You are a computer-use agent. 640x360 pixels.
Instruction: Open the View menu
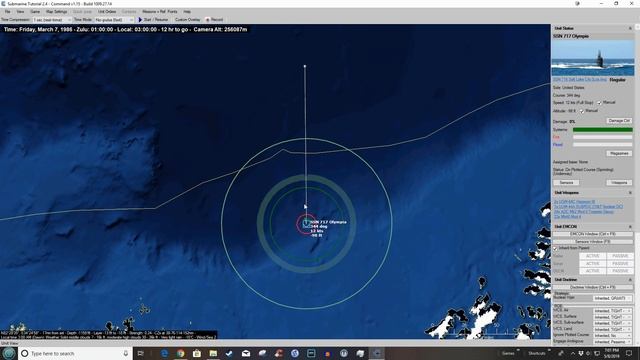click(x=20, y=11)
